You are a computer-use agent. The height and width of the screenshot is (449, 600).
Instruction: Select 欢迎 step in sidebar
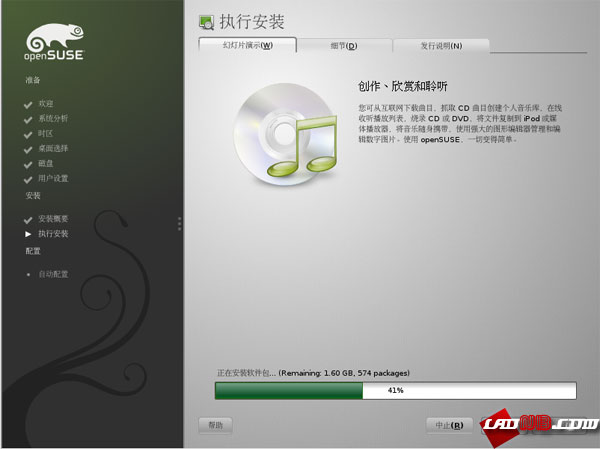coord(46,103)
